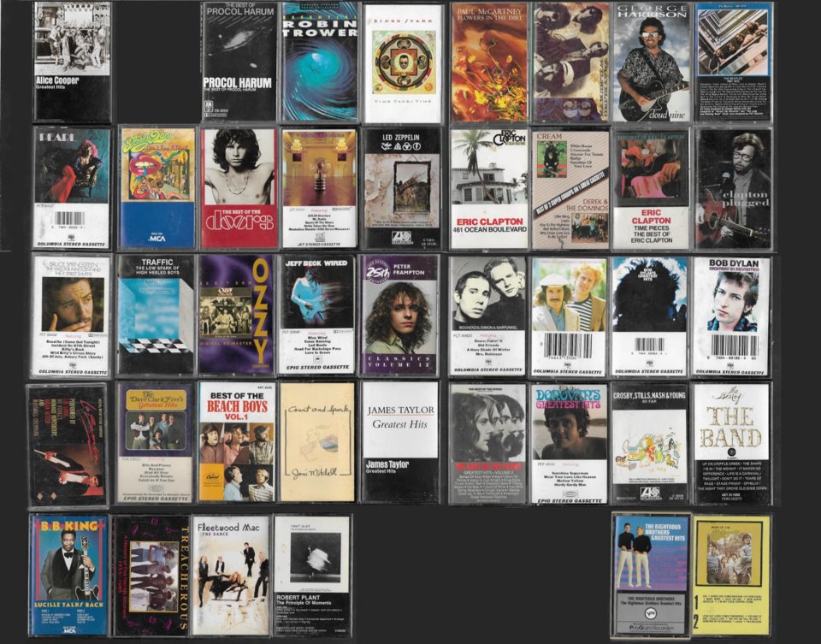Image resolution: width=821 pixels, height=644 pixels.
Task: Open the Treacherous cassette
Action: point(151,576)
